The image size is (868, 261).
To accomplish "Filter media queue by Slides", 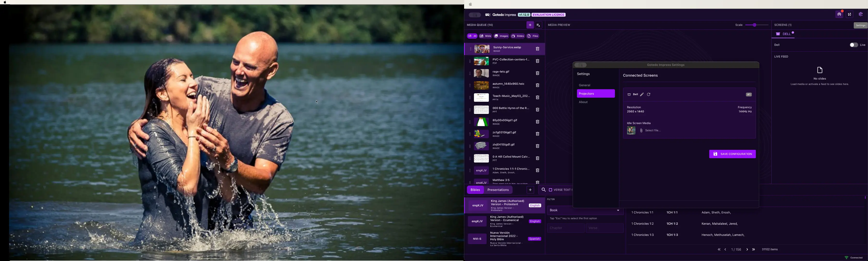I will coord(518,36).
